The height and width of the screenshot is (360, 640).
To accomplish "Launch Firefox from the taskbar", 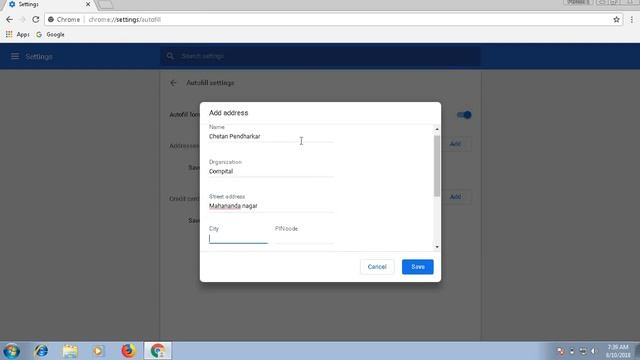I will (128, 351).
